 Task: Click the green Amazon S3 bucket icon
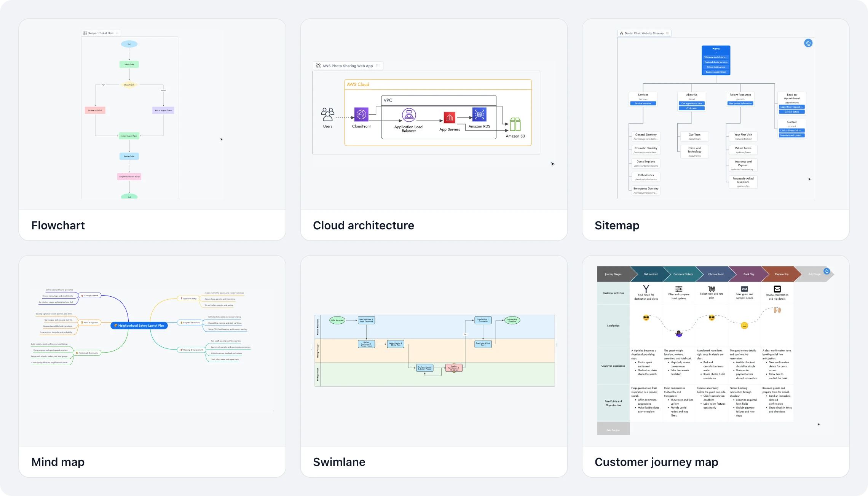click(515, 124)
